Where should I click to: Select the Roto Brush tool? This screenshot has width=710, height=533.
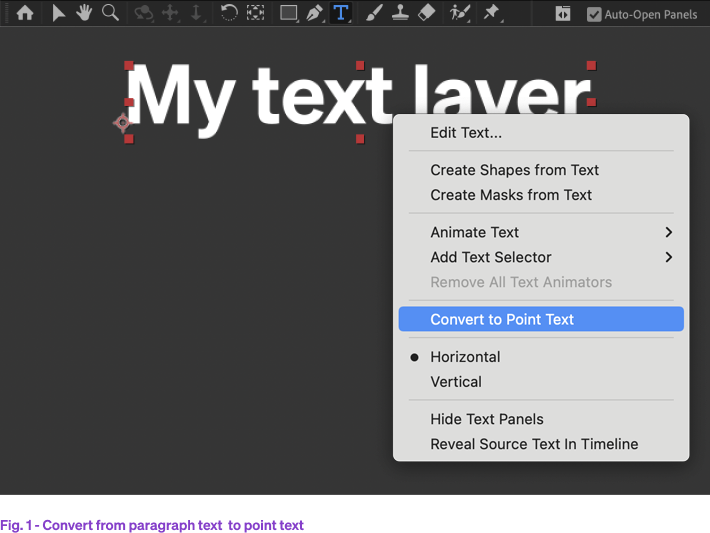click(x=460, y=13)
